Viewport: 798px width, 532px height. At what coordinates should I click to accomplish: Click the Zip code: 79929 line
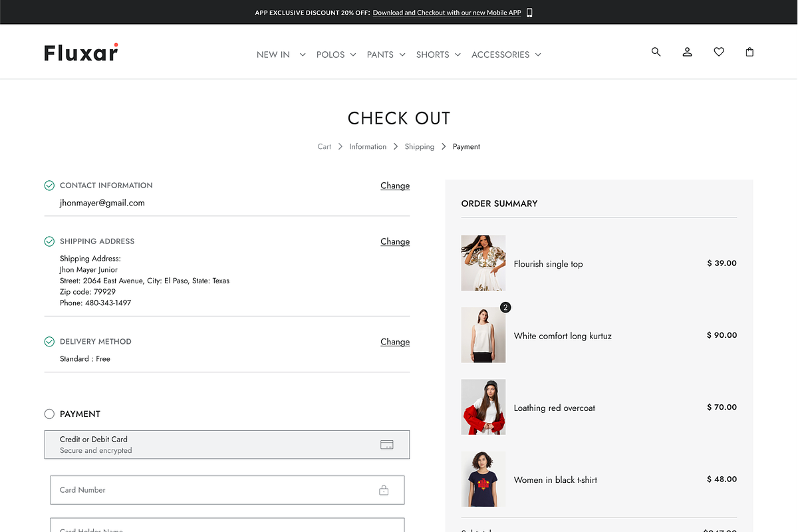pyautogui.click(x=88, y=292)
